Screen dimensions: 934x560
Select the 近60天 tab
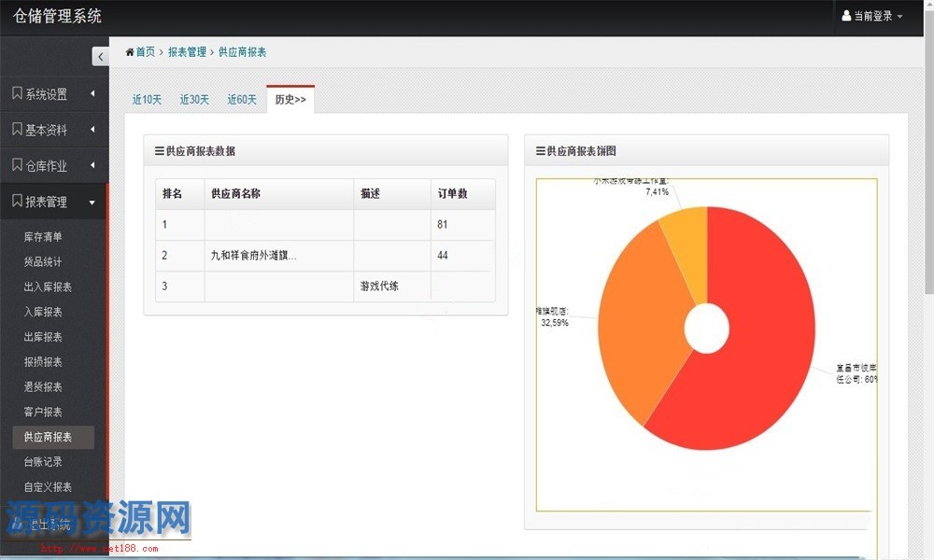click(x=242, y=100)
